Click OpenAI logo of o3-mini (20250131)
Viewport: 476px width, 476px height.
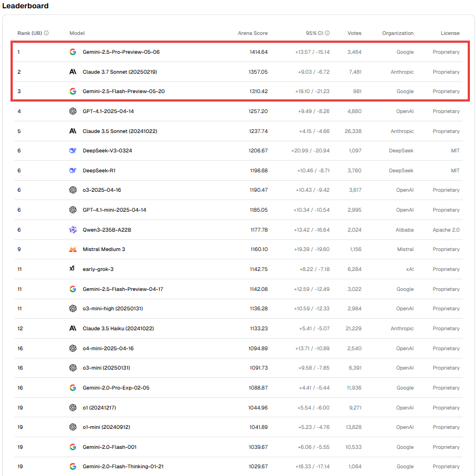tap(73, 368)
